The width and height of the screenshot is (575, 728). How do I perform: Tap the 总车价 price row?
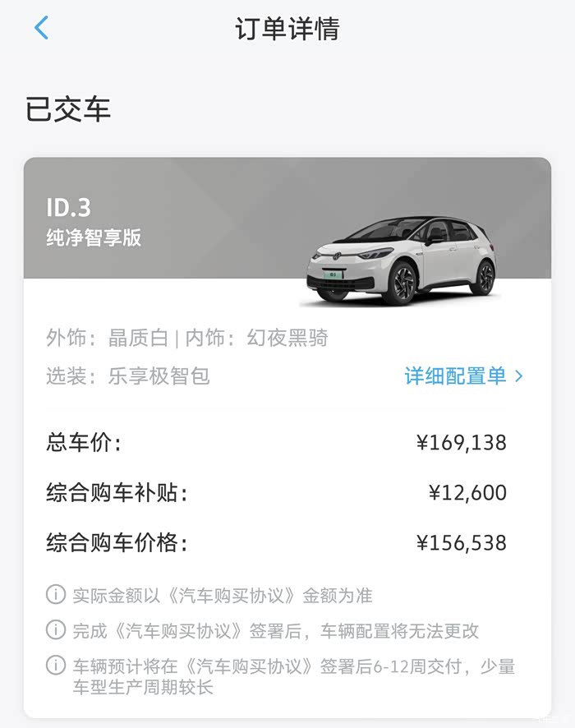tap(84, 444)
